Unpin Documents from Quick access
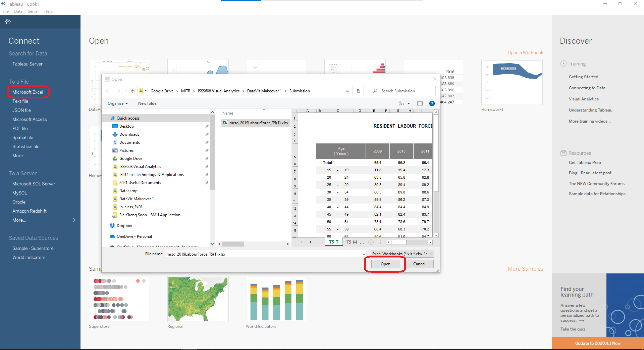Viewport: 644px width, 350px height. point(207,142)
